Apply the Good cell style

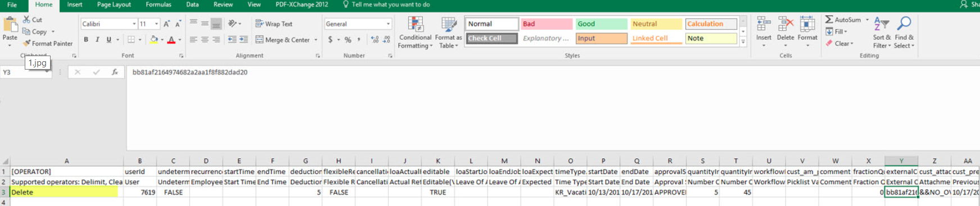pos(601,24)
